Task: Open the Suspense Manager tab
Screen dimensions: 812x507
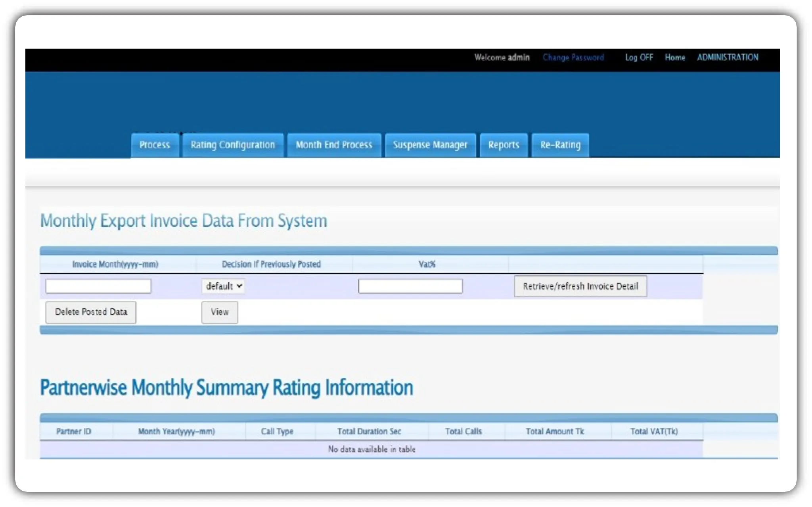Action: [430, 145]
